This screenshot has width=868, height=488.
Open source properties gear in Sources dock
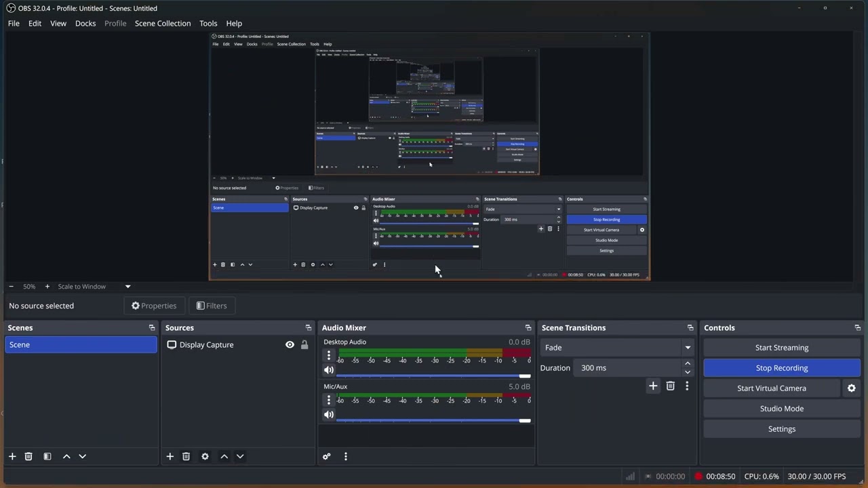coord(205,456)
